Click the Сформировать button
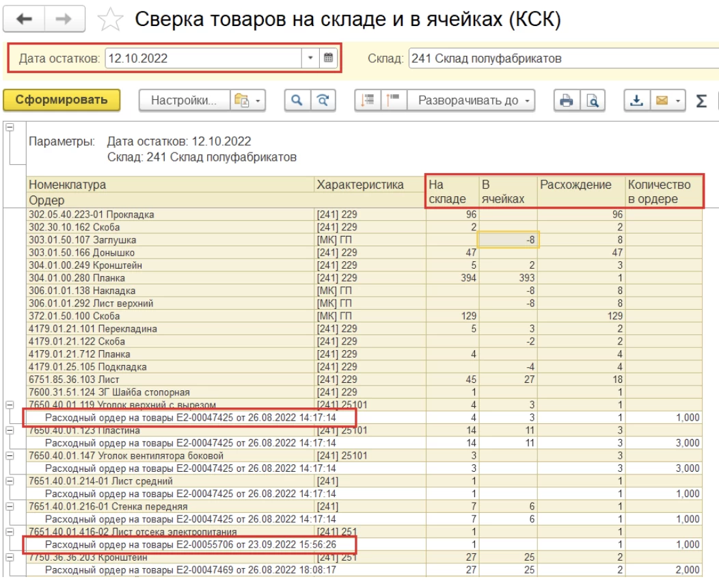719x588 pixels. (62, 100)
